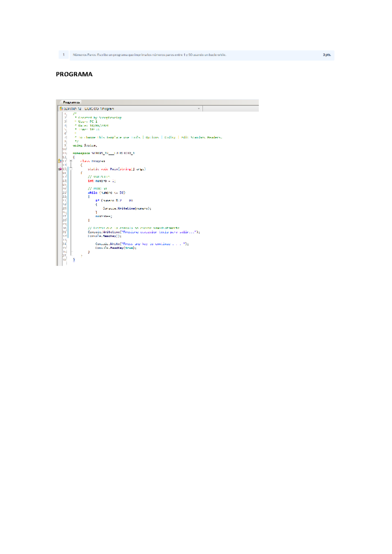Click the Console.WriteLine(numero) statement
392x554 pixels.
point(127,208)
